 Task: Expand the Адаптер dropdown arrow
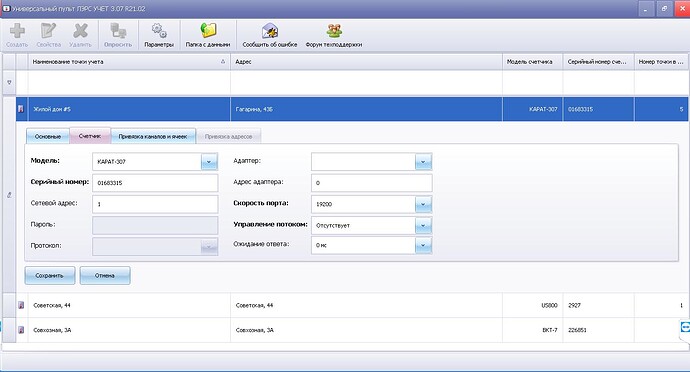click(423, 162)
